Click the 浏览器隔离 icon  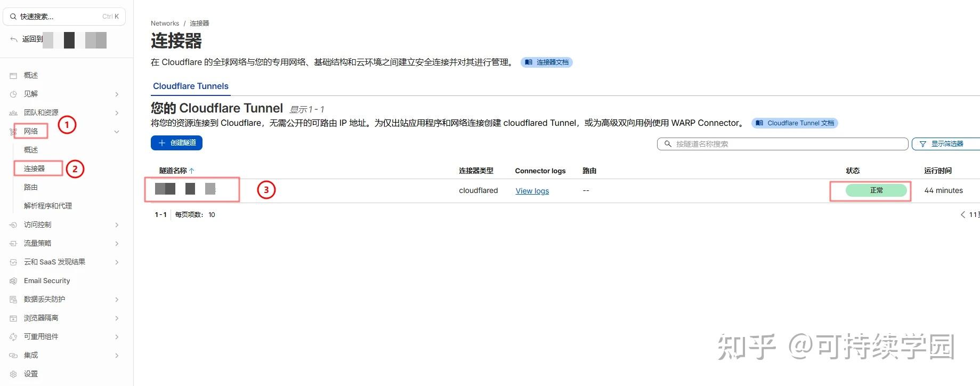click(x=13, y=318)
